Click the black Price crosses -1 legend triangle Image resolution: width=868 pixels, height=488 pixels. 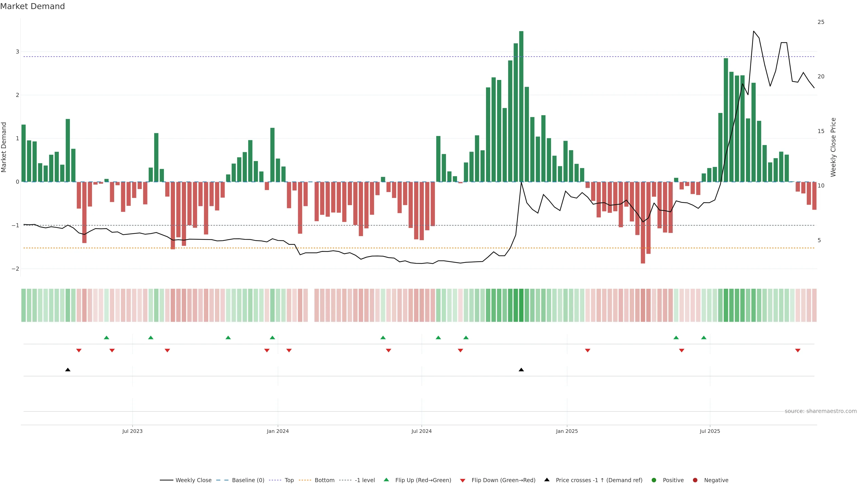point(547,480)
